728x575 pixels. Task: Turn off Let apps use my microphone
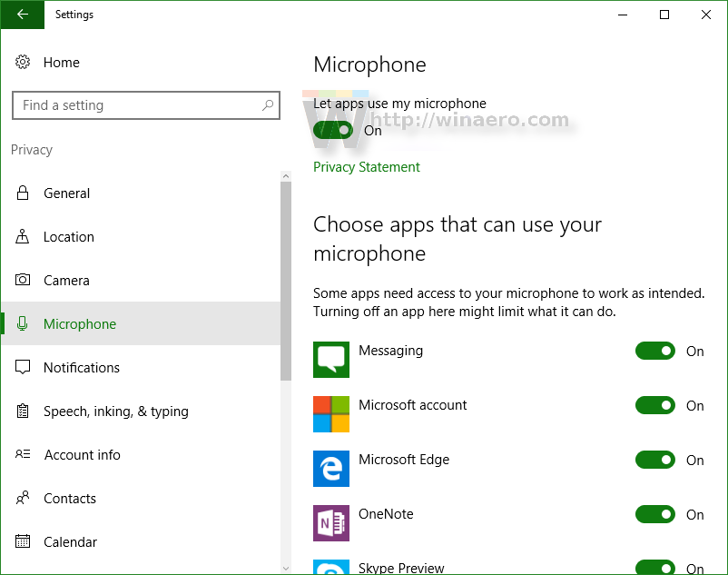point(333,130)
